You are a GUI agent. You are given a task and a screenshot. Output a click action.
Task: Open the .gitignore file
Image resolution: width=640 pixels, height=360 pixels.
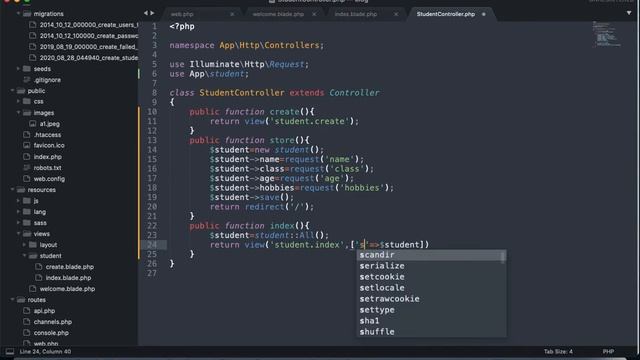tap(47, 80)
